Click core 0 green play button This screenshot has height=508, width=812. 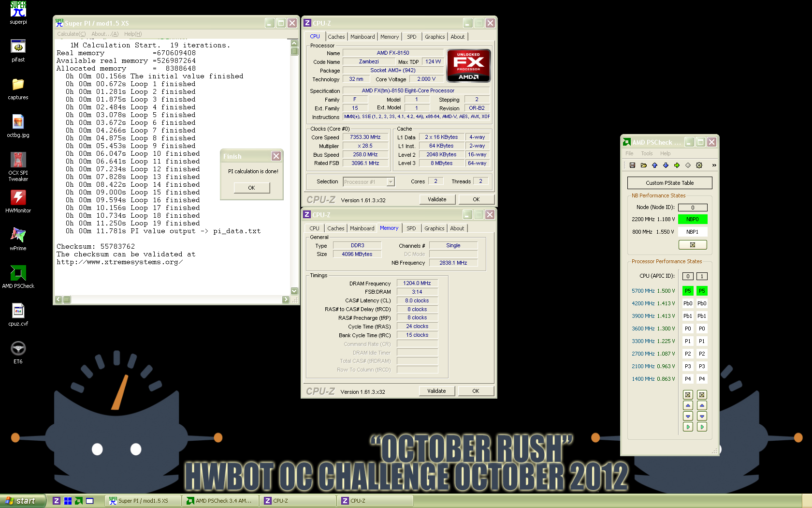click(x=688, y=427)
